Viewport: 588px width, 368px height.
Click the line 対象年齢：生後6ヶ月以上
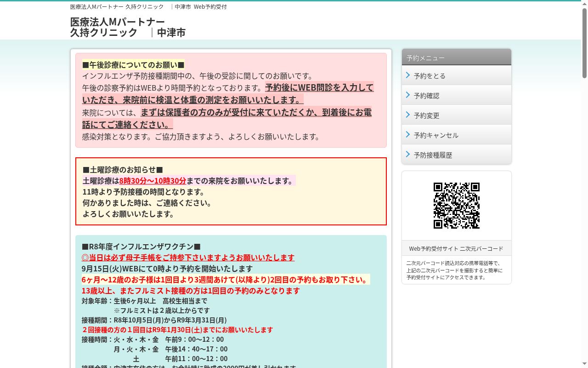144,301
